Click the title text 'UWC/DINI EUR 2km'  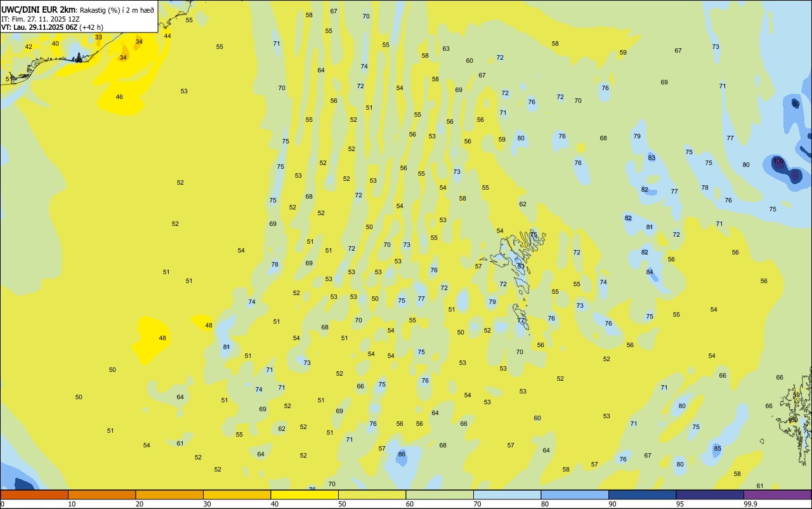point(38,10)
